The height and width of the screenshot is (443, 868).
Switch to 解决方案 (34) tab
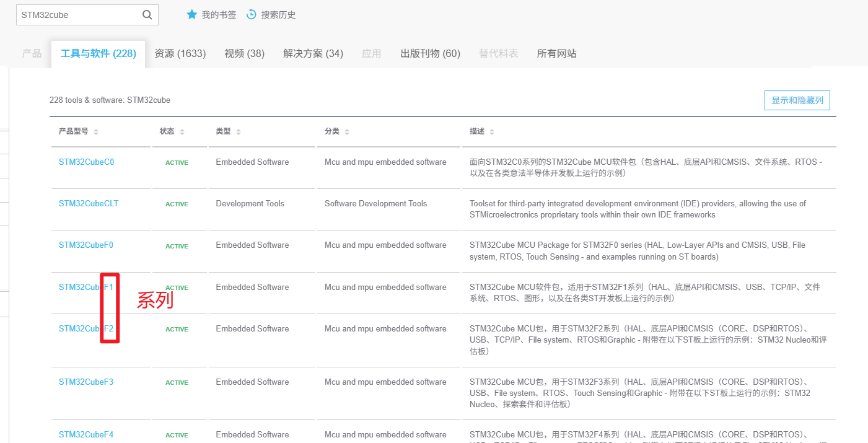[313, 54]
